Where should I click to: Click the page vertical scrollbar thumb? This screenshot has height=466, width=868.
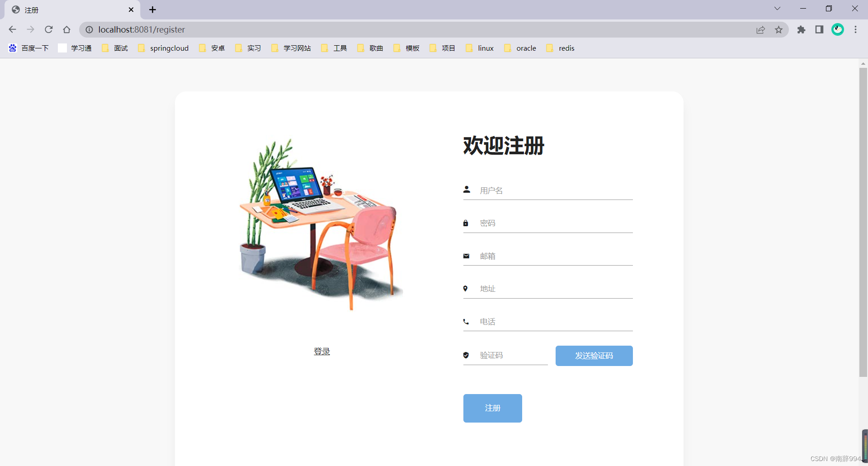click(863, 222)
